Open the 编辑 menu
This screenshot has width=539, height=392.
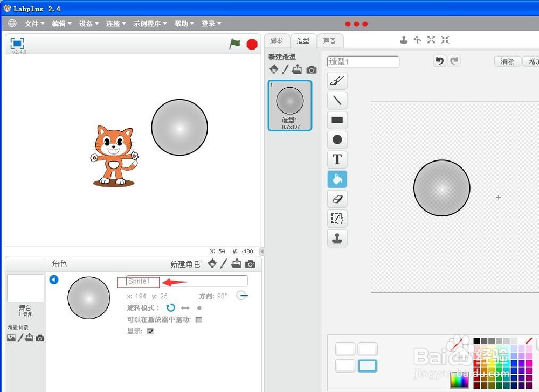coord(61,23)
